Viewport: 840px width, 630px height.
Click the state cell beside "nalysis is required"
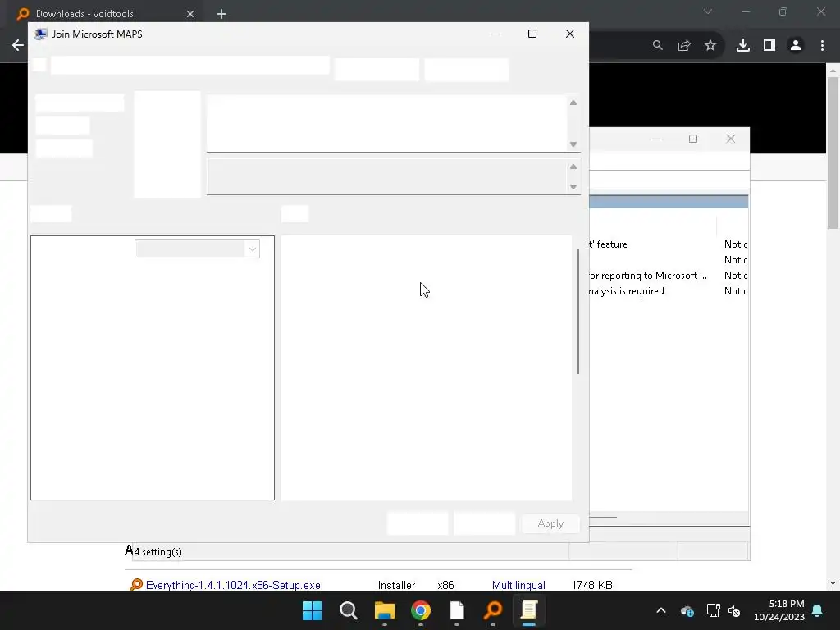(736, 291)
